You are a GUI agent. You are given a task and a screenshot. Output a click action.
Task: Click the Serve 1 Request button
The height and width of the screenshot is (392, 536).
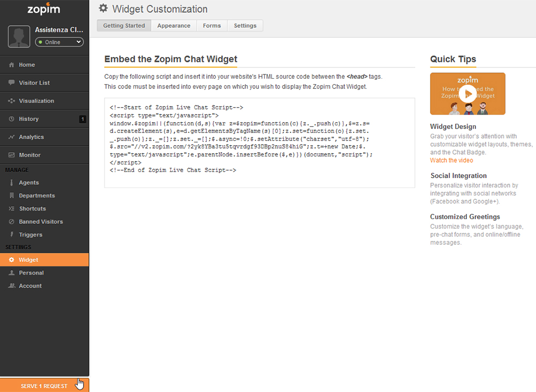(x=44, y=386)
